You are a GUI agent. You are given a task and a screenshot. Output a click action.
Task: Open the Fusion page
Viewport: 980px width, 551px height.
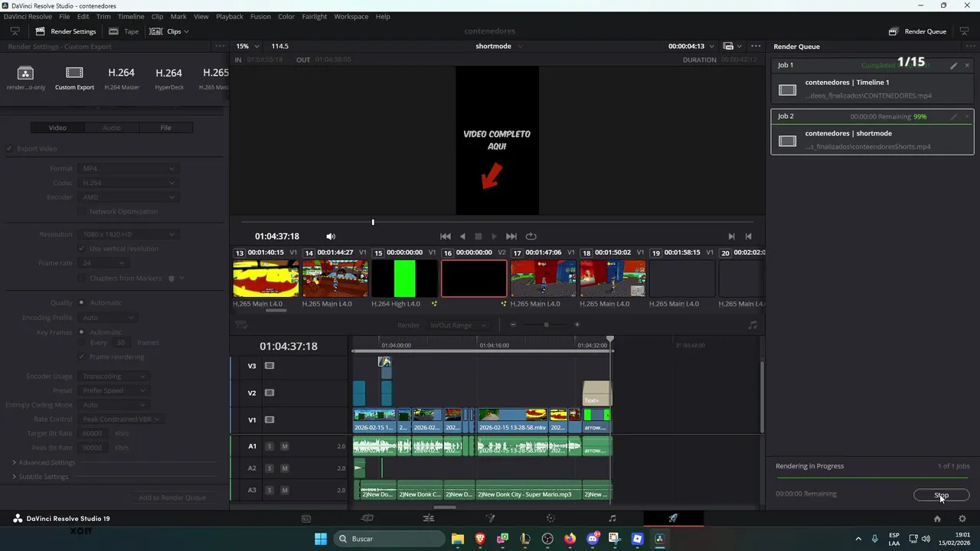click(490, 518)
